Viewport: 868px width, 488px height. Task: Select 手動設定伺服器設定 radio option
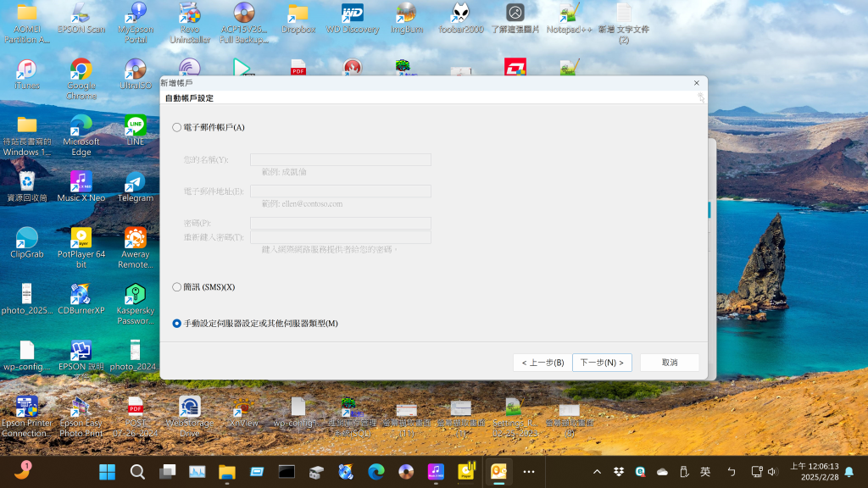(176, 324)
